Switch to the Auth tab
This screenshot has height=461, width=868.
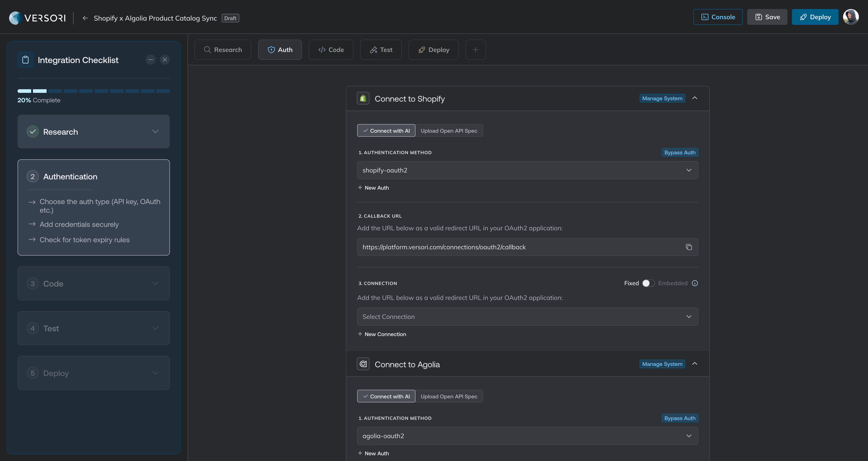click(280, 49)
